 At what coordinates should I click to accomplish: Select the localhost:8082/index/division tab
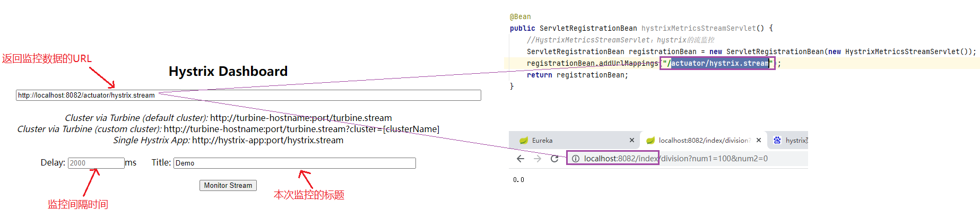click(703, 140)
